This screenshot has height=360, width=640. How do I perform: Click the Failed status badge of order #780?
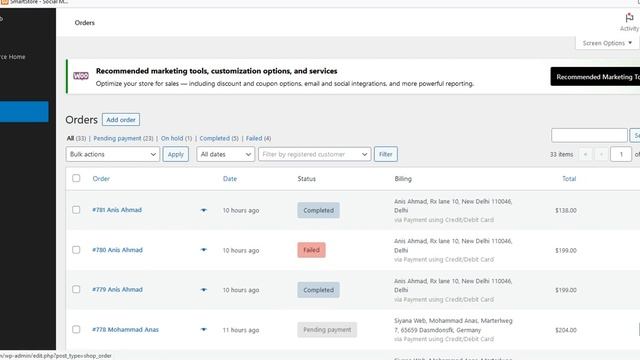click(x=311, y=250)
